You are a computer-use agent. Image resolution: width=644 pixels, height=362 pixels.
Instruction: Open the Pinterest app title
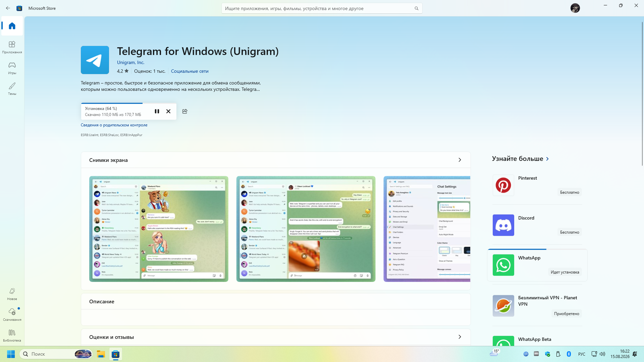528,178
